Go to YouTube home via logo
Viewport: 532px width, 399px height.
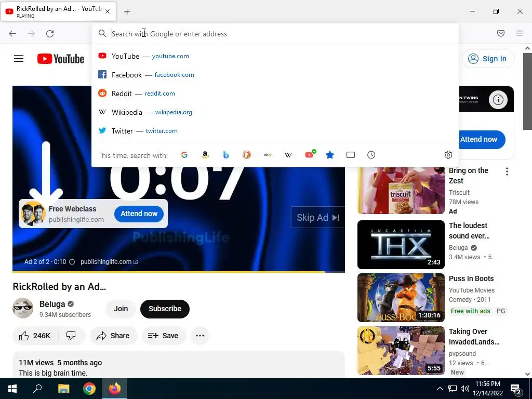pyautogui.click(x=61, y=59)
